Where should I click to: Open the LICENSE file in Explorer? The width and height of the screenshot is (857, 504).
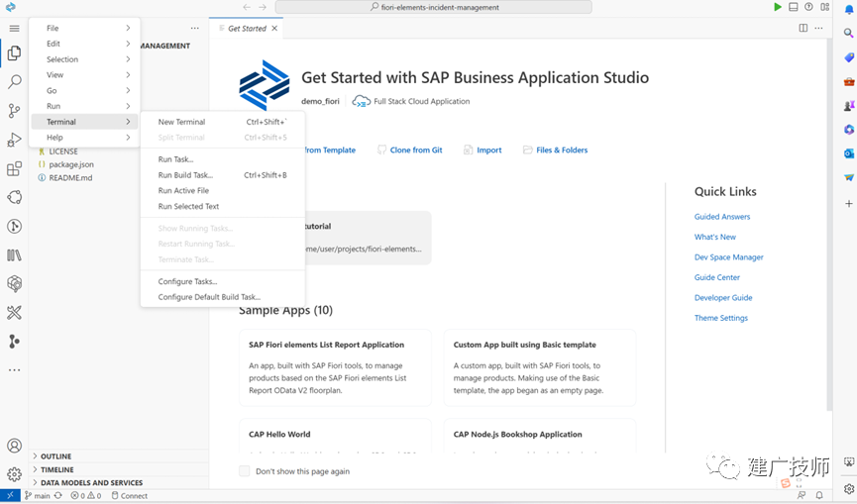pos(63,151)
